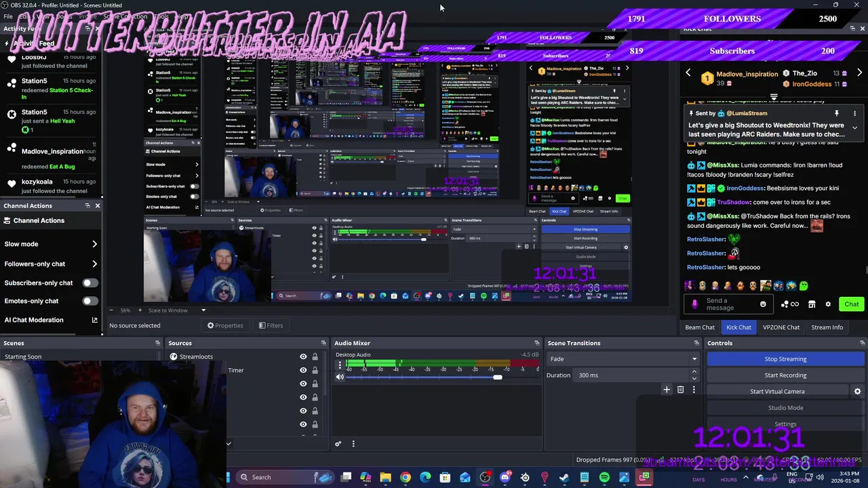Float the Controls dock
868x488 pixels.
click(x=861, y=343)
